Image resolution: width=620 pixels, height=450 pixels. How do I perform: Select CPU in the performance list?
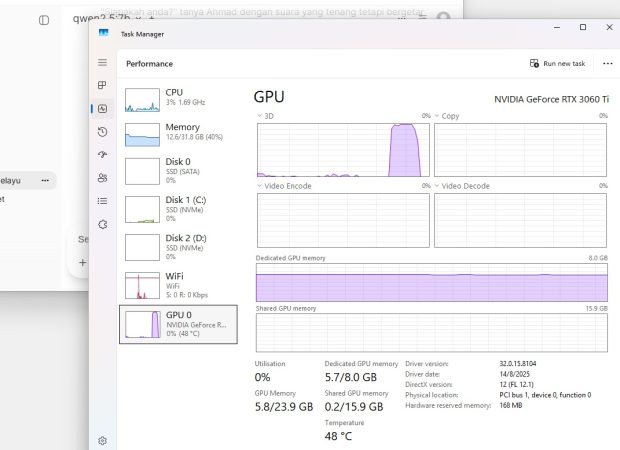[178, 100]
